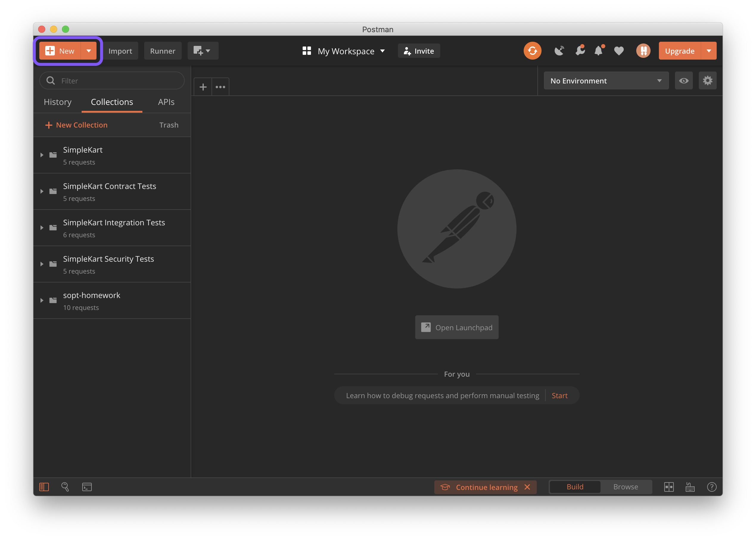Switch to the History tab
756x540 pixels.
(x=57, y=102)
